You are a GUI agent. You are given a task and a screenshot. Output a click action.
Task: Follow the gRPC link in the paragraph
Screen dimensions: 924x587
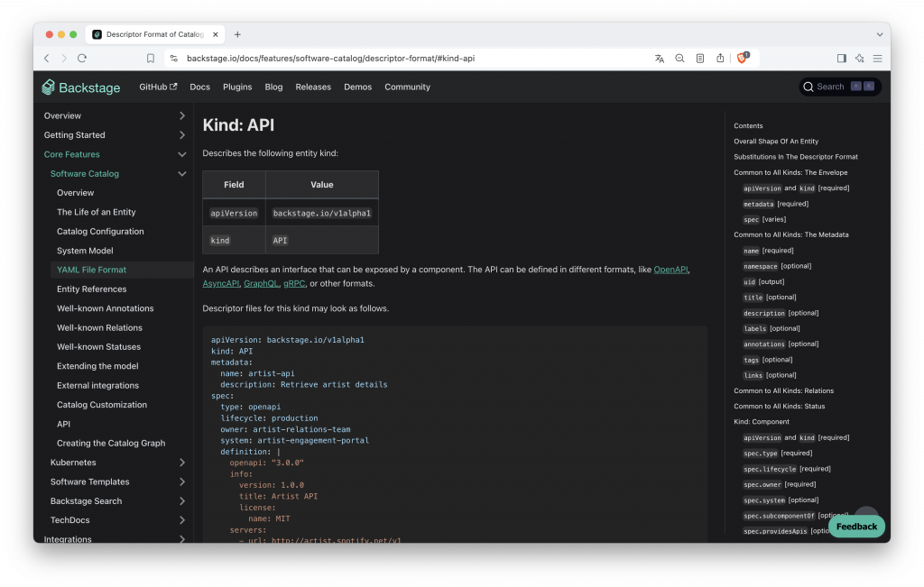click(x=294, y=283)
